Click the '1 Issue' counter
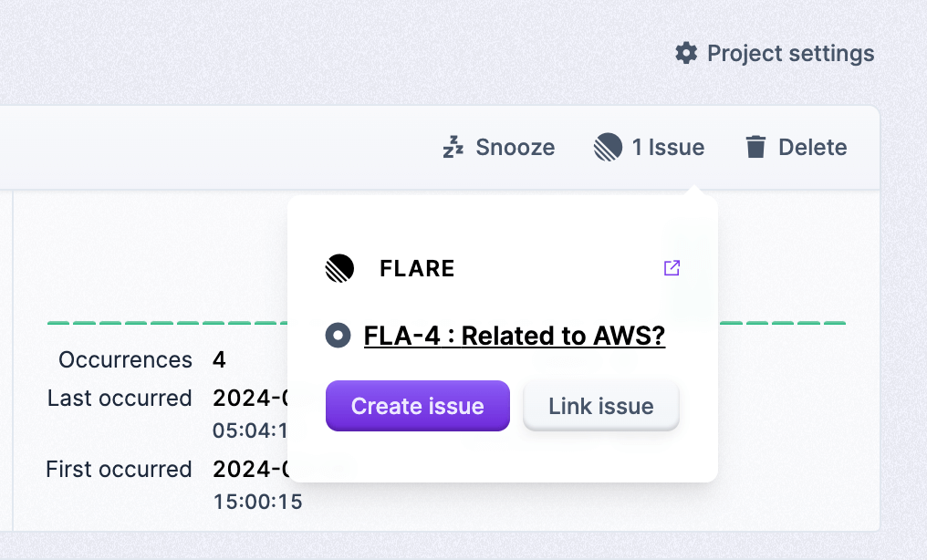The height and width of the screenshot is (560, 927). (669, 146)
